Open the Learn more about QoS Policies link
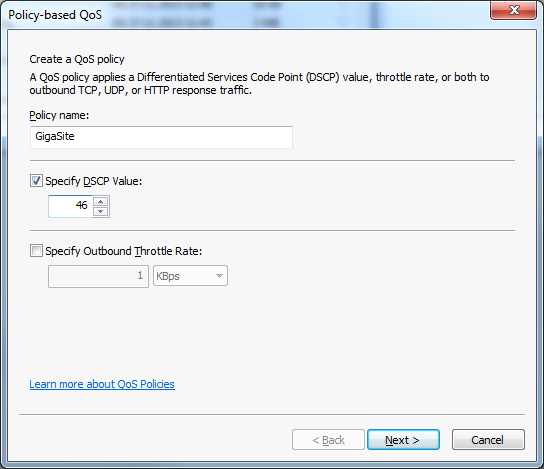The image size is (544, 469). (102, 384)
